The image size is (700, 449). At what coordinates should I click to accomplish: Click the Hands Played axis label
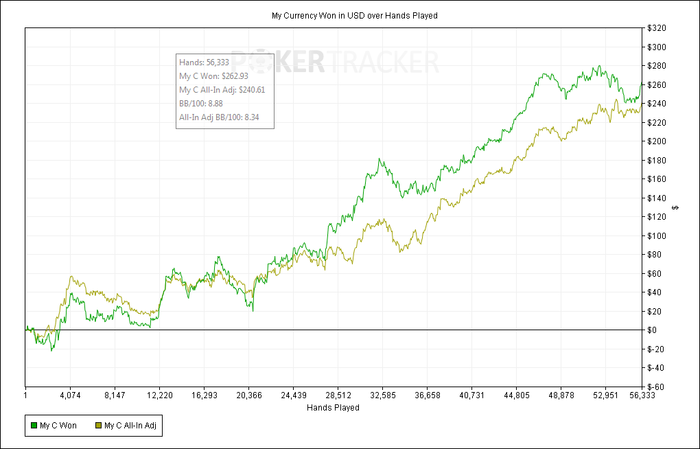click(333, 407)
